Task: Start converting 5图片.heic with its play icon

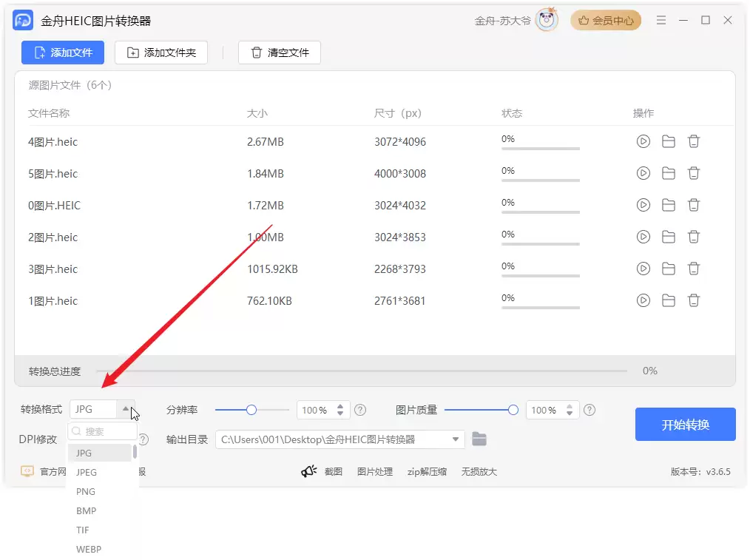Action: pos(643,173)
